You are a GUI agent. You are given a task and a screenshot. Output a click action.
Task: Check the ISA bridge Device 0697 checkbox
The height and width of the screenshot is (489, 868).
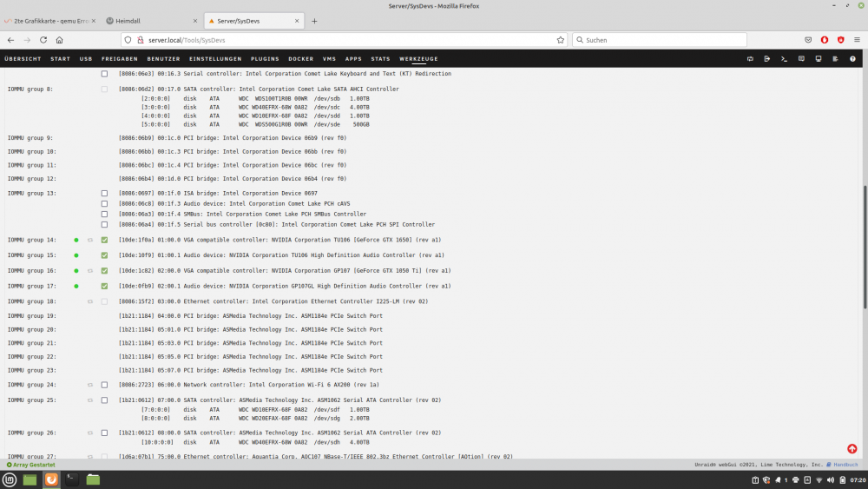click(104, 194)
